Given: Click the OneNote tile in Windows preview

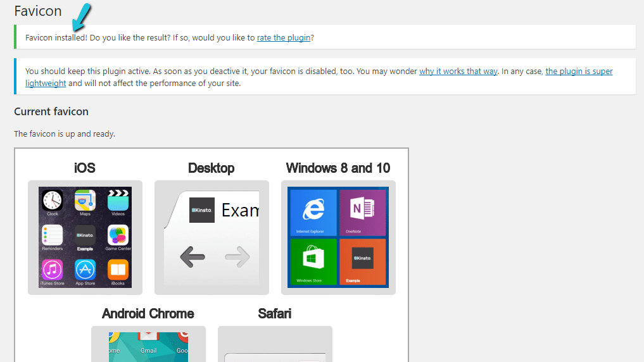Looking at the screenshot, I should [x=363, y=212].
